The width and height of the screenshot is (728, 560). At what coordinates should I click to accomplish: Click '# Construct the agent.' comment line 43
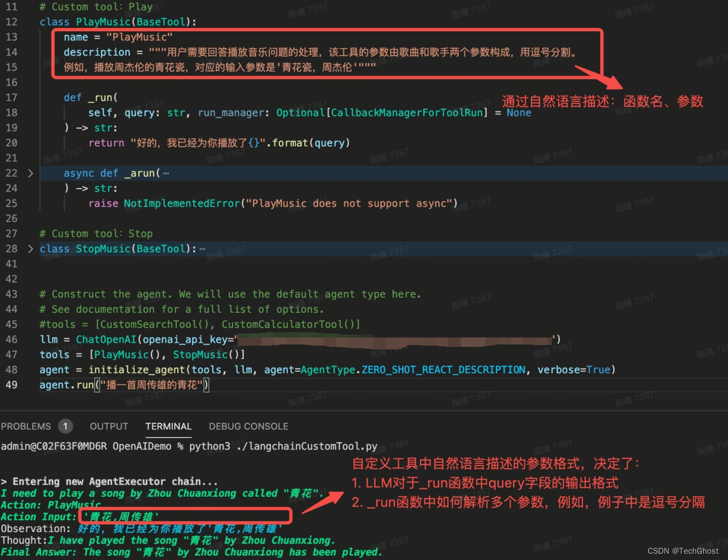click(230, 294)
